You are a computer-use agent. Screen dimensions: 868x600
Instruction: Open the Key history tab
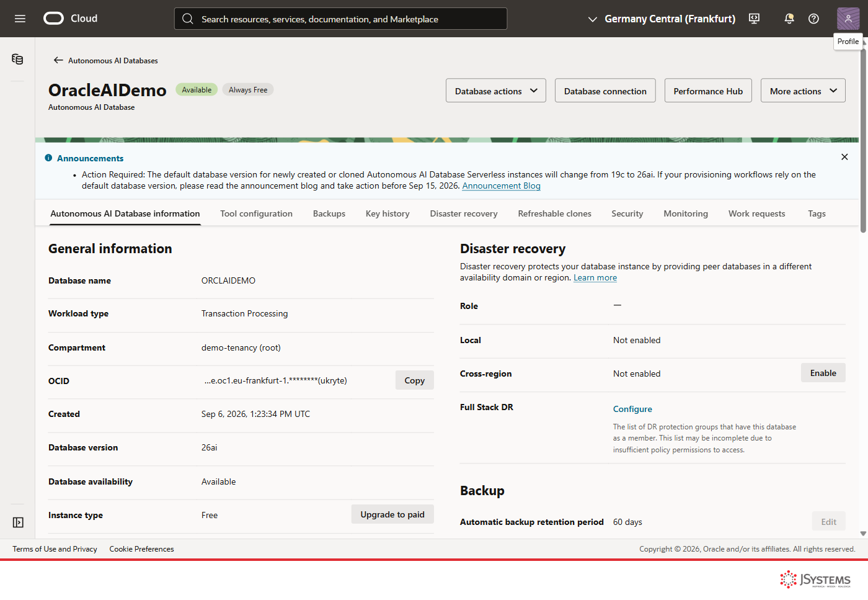click(387, 213)
